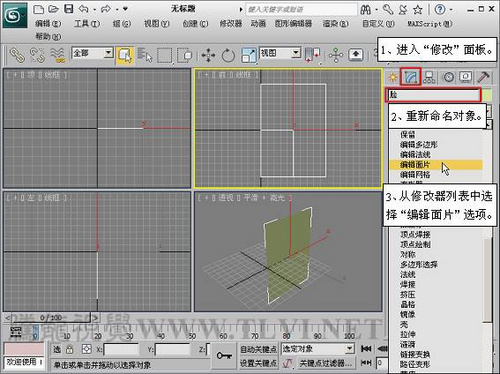Click the Use Pivot Point Center icon
Image resolution: width=500 pixels, height=374 pixels.
313,55
